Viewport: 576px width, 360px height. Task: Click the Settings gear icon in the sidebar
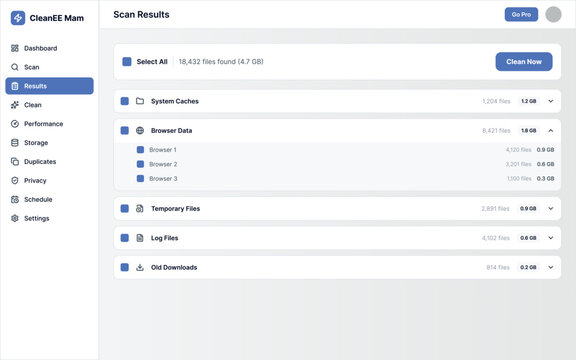[15, 218]
